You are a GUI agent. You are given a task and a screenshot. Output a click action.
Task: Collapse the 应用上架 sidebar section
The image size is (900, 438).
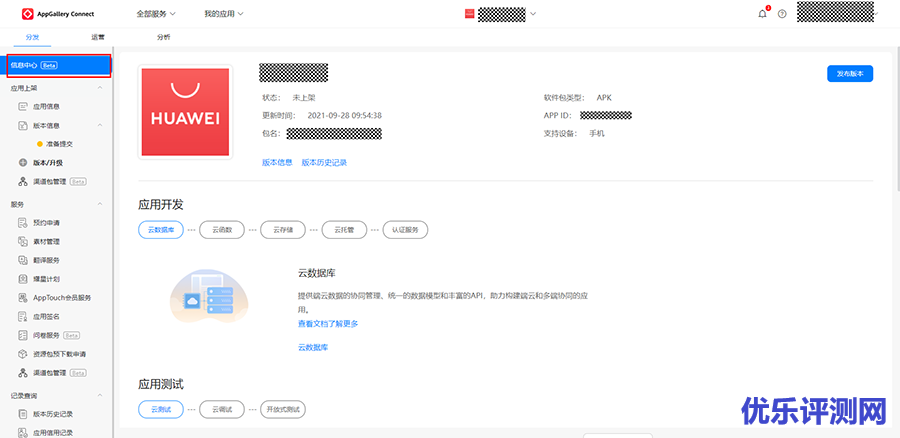(x=102, y=88)
